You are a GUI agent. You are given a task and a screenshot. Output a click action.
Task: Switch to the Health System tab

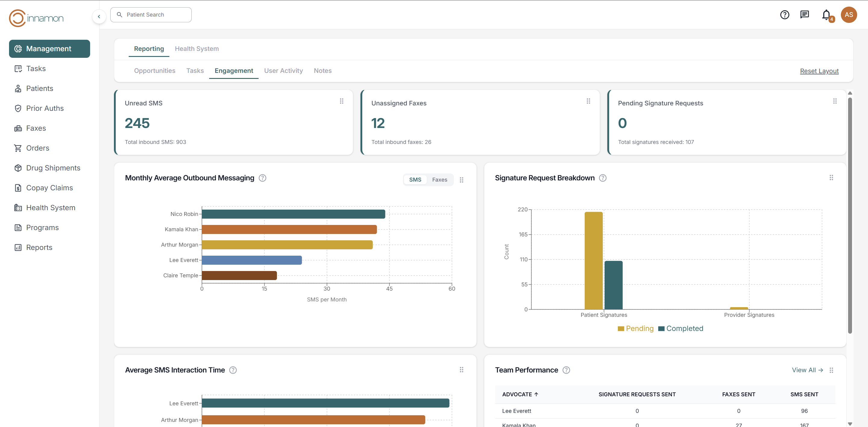pos(197,49)
